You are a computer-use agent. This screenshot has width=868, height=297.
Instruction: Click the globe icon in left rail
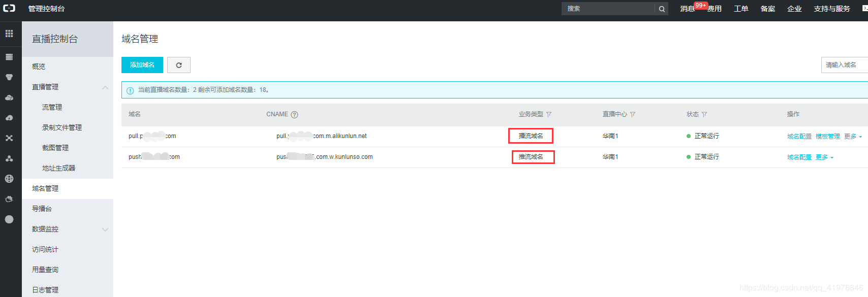pos(9,179)
